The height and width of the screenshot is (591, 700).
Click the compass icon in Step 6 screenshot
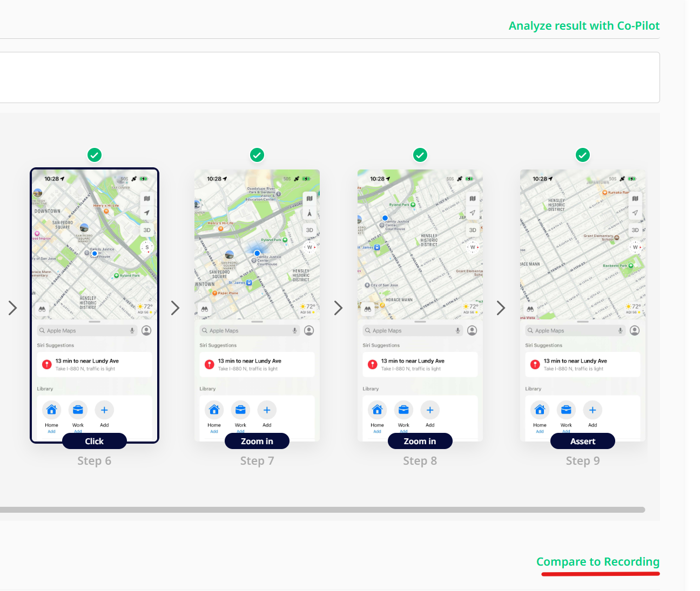pos(147,248)
